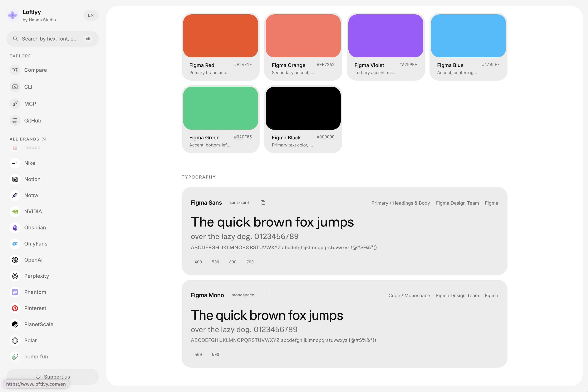Click the #1ABCFE hex code
The height and width of the screenshot is (392, 588).
coord(491,65)
